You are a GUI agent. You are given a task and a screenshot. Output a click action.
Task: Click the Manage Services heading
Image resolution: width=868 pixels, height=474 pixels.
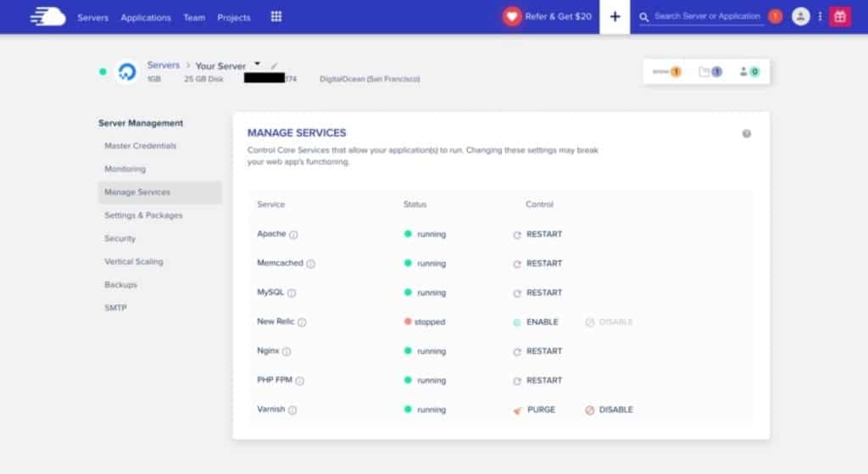[297, 133]
